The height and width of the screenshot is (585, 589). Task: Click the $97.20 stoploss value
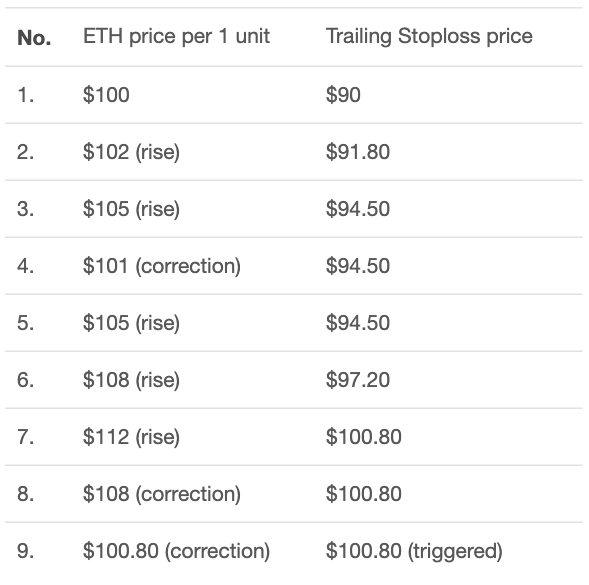point(358,380)
